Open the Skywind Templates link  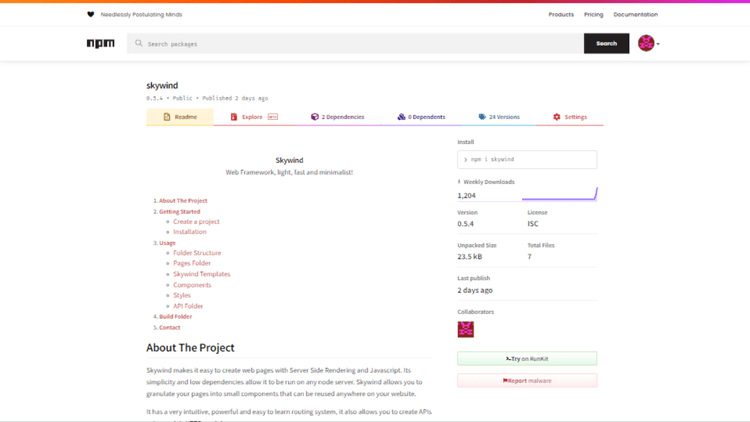pos(201,274)
